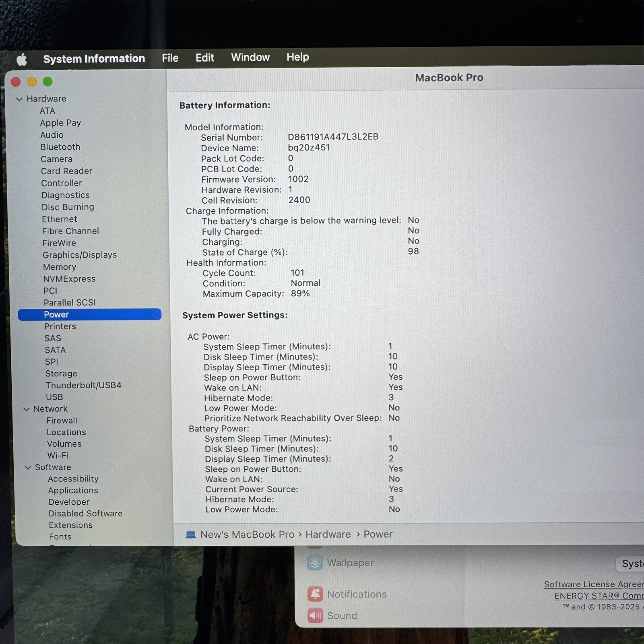The height and width of the screenshot is (644, 644).
Task: Select Storage in the sidebar
Action: tap(61, 374)
